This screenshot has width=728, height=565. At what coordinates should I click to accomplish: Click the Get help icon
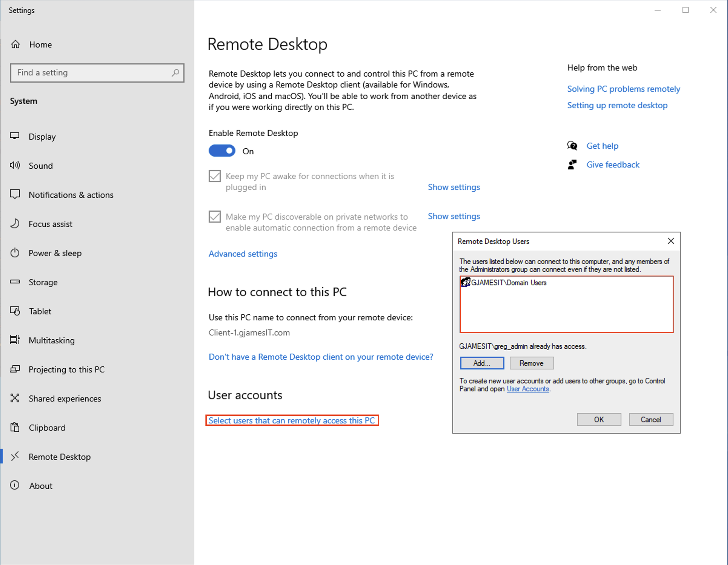click(x=572, y=146)
